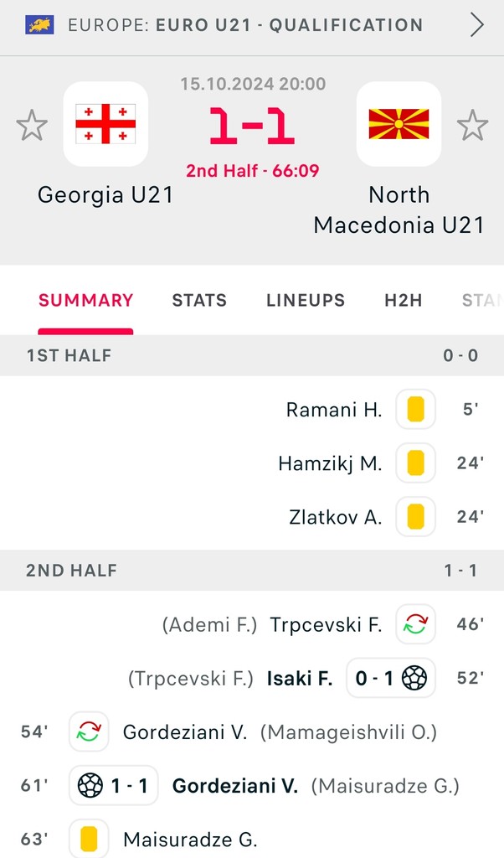
Task: Tap the Europe flag icon in header
Action: click(39, 25)
